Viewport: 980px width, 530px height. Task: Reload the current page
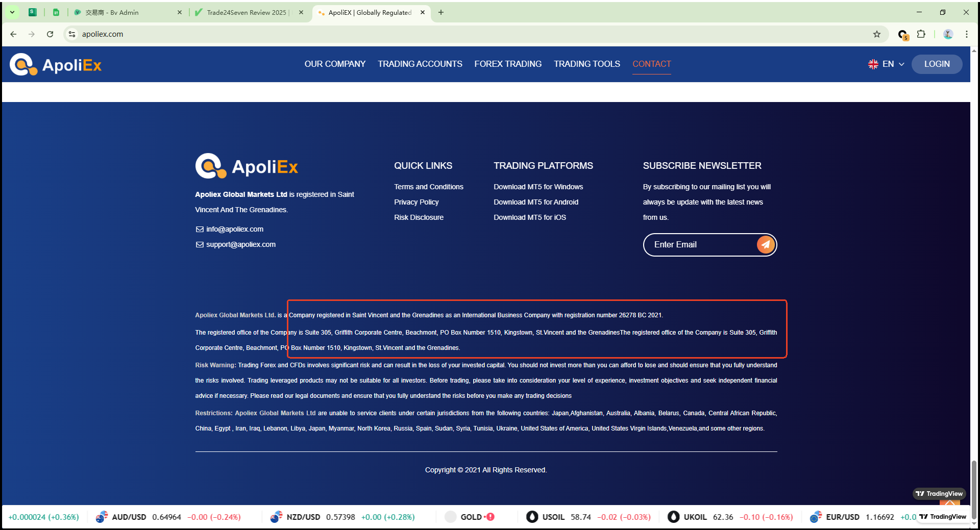(50, 34)
